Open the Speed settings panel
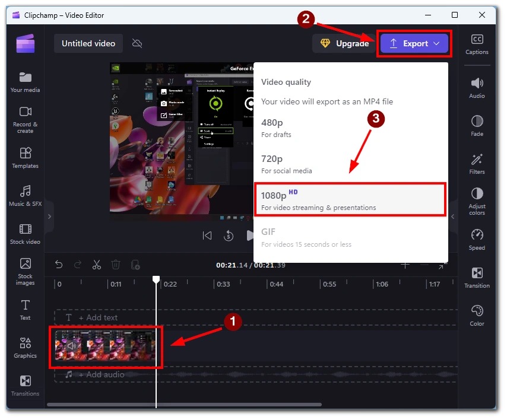This screenshot has width=507, height=420. coord(477,240)
